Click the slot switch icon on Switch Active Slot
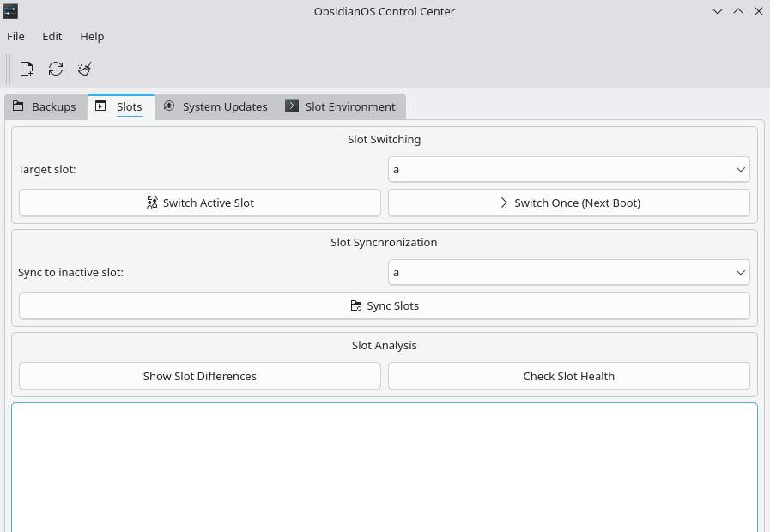 152,203
